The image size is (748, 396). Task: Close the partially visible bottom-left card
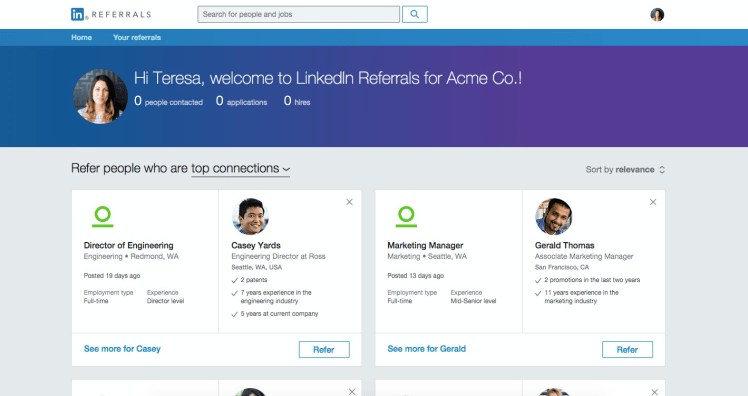352,392
